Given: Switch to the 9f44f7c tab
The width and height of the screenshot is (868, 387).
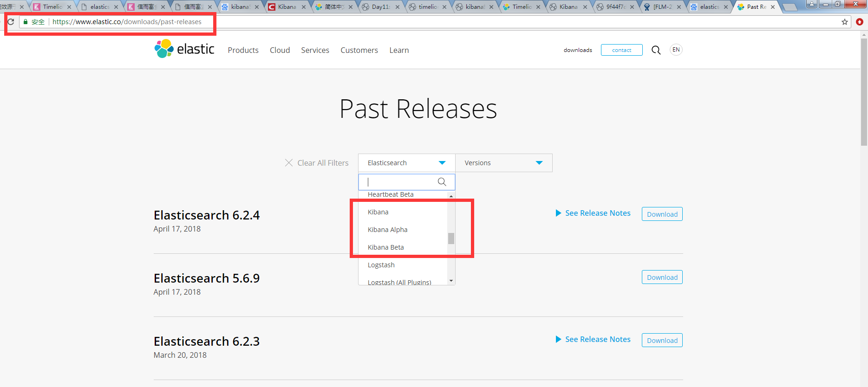Looking at the screenshot, I should coord(615,7).
